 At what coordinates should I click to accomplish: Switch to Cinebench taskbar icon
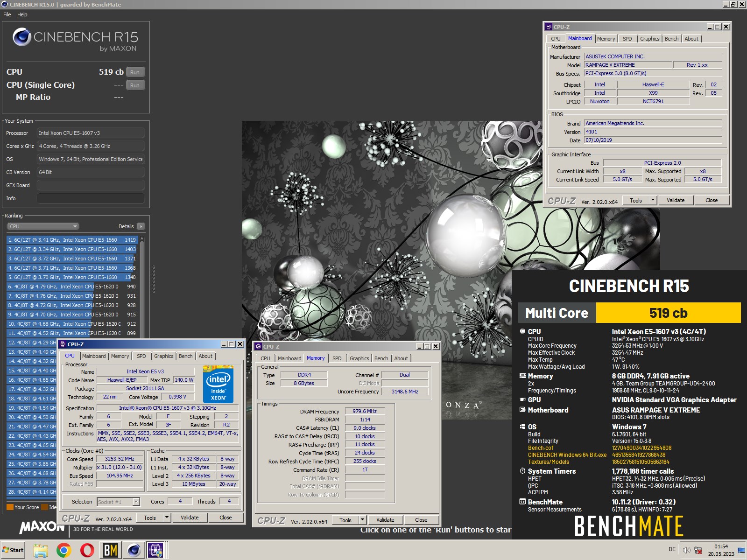click(134, 551)
